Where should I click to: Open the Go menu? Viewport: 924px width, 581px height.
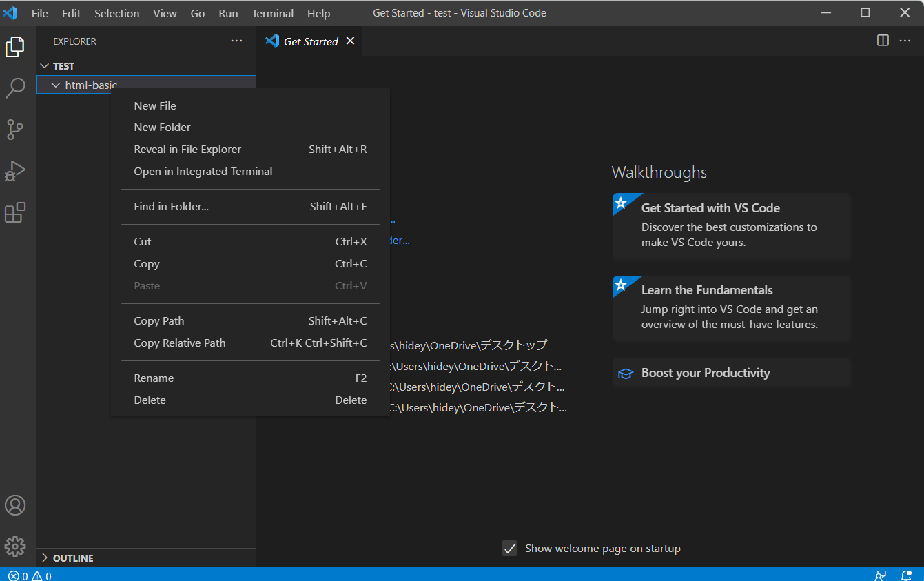click(x=198, y=13)
